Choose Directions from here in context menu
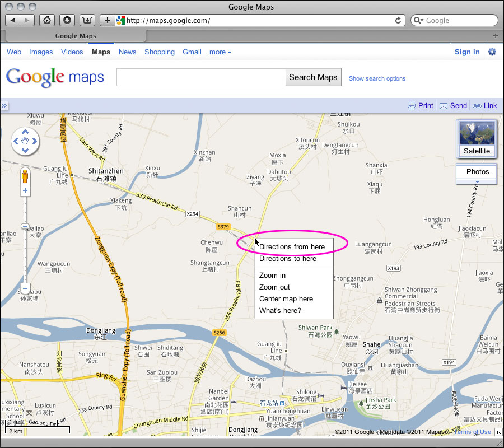The width and height of the screenshot is (504, 448). point(292,247)
